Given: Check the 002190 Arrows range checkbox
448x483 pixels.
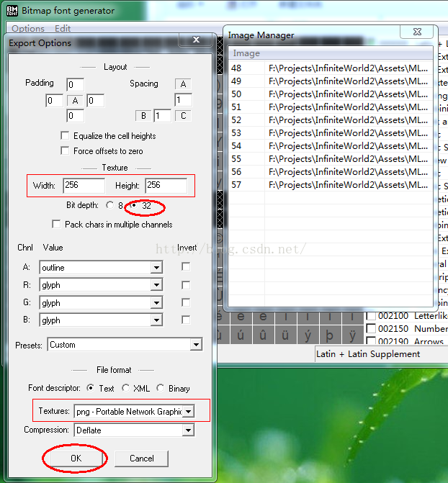Looking at the screenshot, I should coord(371,341).
